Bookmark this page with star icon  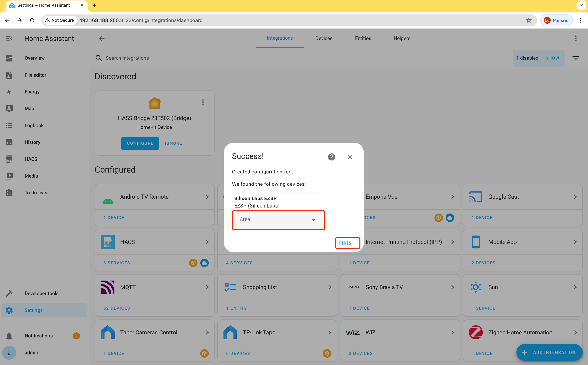pyautogui.click(x=529, y=20)
